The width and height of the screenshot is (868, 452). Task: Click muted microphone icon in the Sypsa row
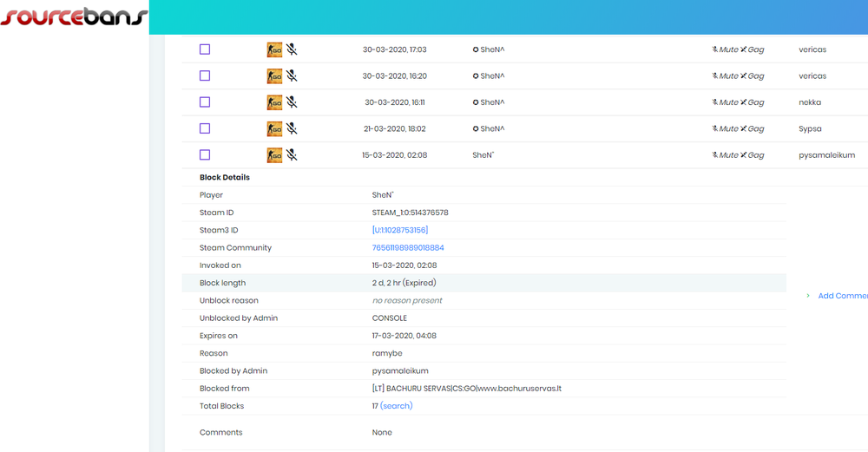pos(293,128)
